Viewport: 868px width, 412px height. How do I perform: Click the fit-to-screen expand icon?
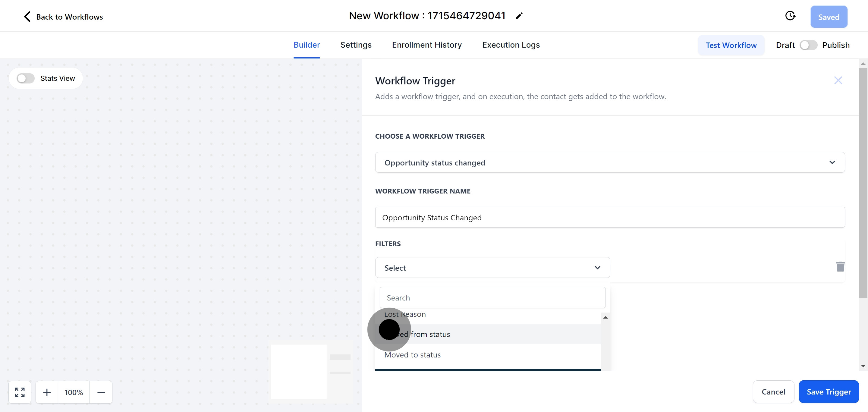(20, 392)
